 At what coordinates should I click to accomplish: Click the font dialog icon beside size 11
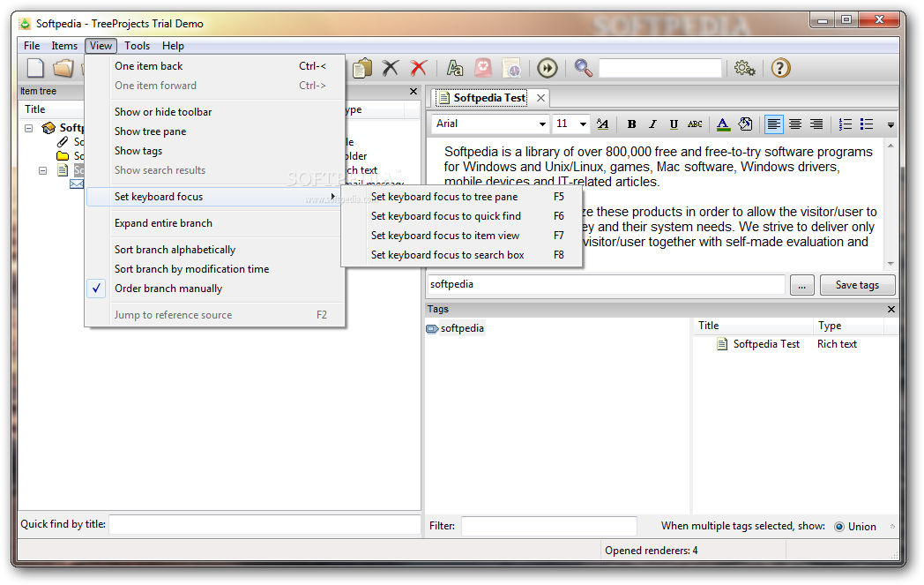pyautogui.click(x=602, y=124)
